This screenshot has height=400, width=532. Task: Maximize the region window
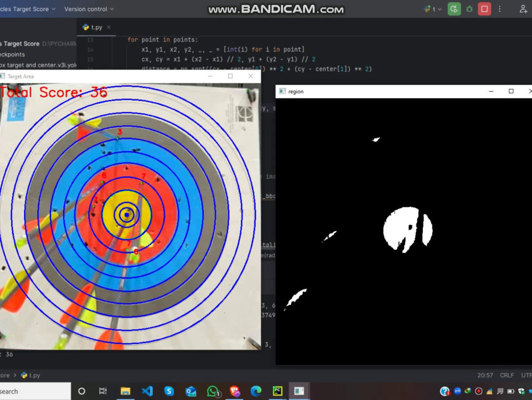tap(511, 91)
